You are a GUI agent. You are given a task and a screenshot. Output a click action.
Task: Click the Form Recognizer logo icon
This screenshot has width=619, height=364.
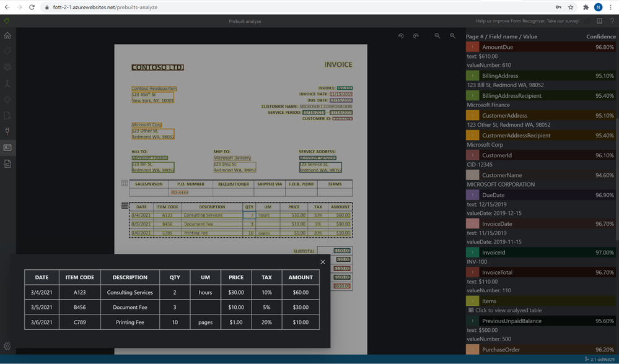pyautogui.click(x=6, y=21)
